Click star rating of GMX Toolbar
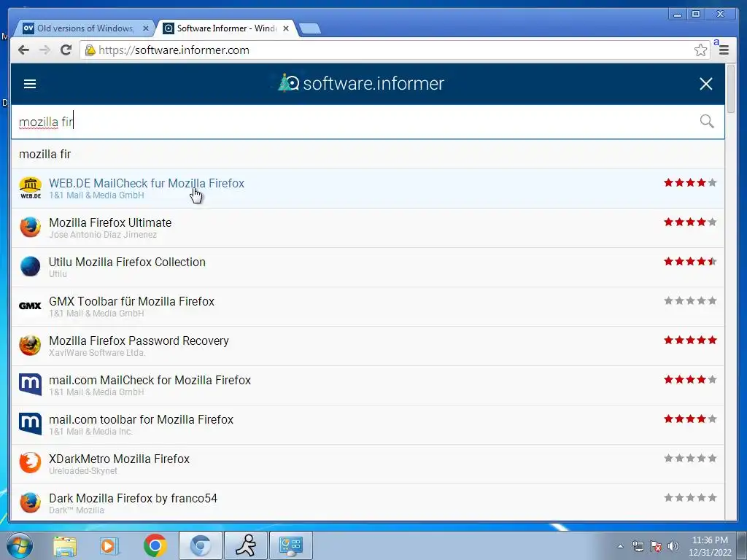This screenshot has width=747, height=560. tap(690, 300)
